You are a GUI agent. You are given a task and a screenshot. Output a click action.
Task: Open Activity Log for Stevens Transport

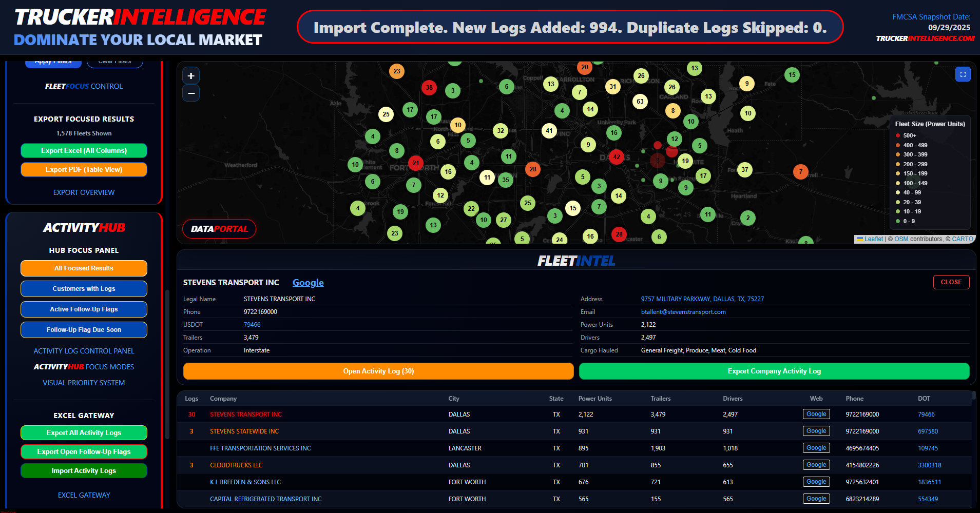pyautogui.click(x=378, y=370)
